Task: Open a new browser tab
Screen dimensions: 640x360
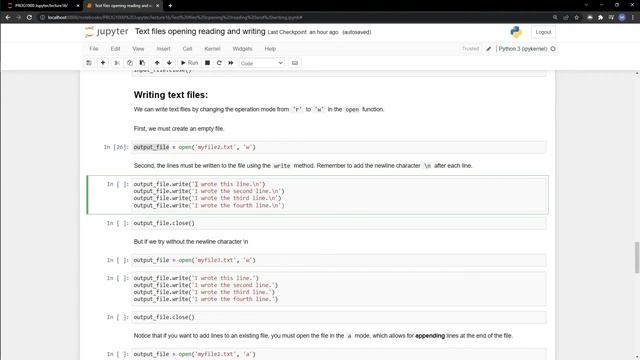Action: click(x=170, y=6)
